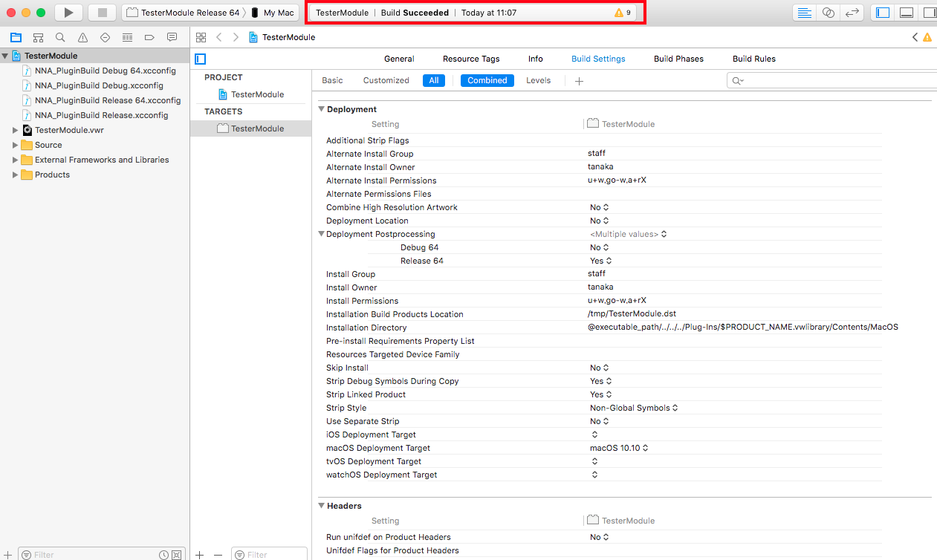Open the Strip Style Non-Global Symbols dropdown
Screen dimensions: 937x560
click(x=634, y=408)
